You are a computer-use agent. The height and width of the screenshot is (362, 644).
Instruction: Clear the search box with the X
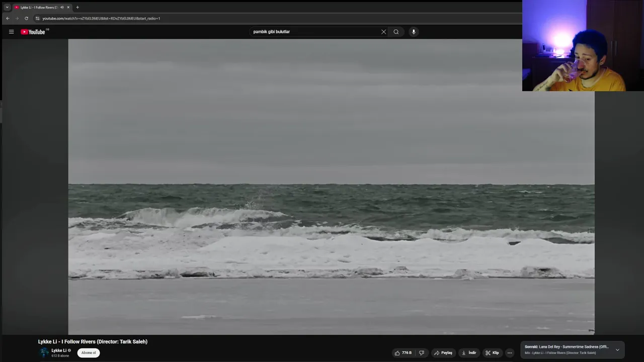click(383, 32)
